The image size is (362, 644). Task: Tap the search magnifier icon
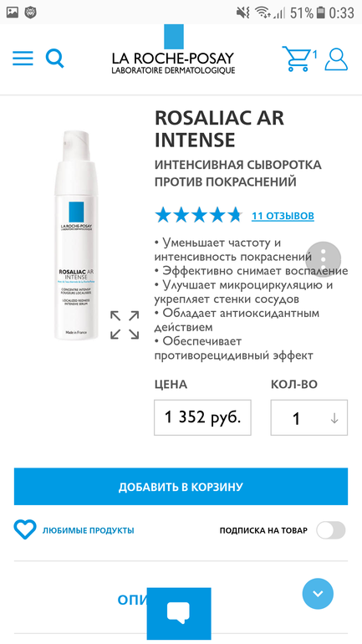coord(54,59)
